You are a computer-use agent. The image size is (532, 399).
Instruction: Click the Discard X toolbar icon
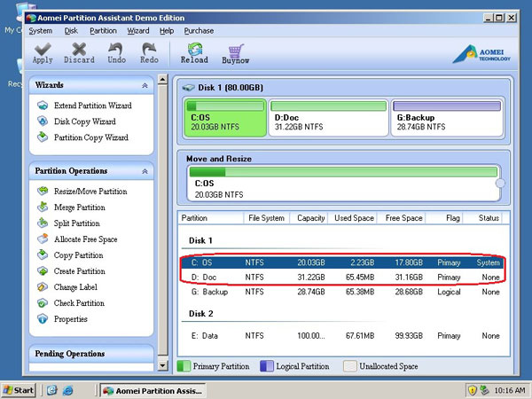pos(79,49)
